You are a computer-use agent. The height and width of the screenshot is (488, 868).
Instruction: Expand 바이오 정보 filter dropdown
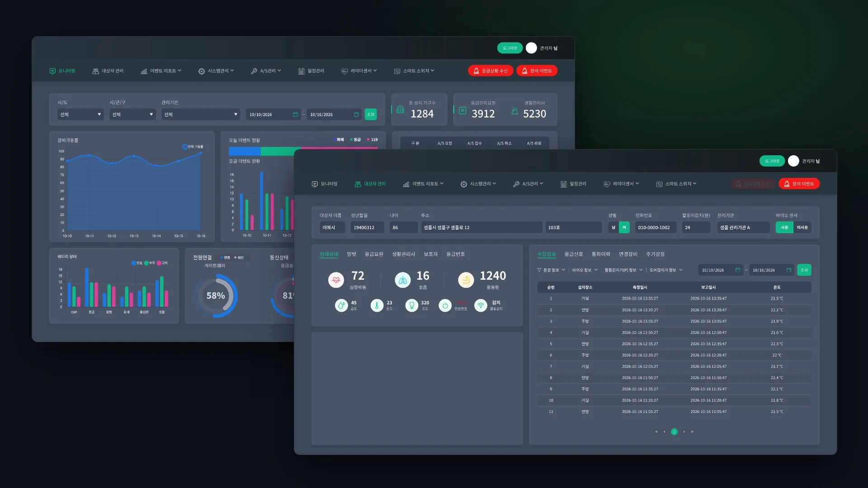pos(585,270)
